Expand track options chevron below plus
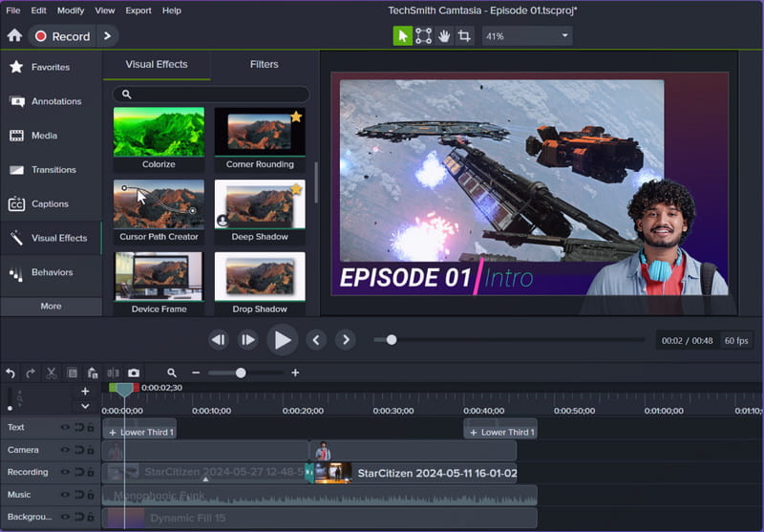 pos(85,406)
